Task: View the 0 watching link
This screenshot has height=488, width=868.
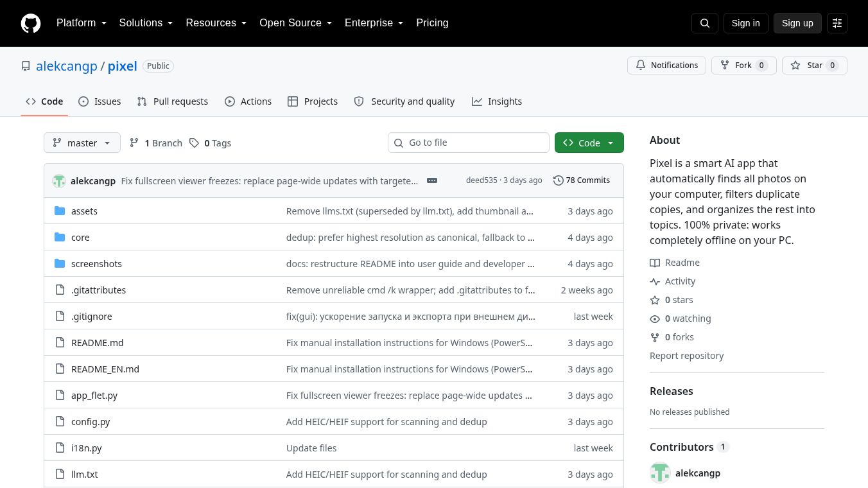Action: coord(681,318)
